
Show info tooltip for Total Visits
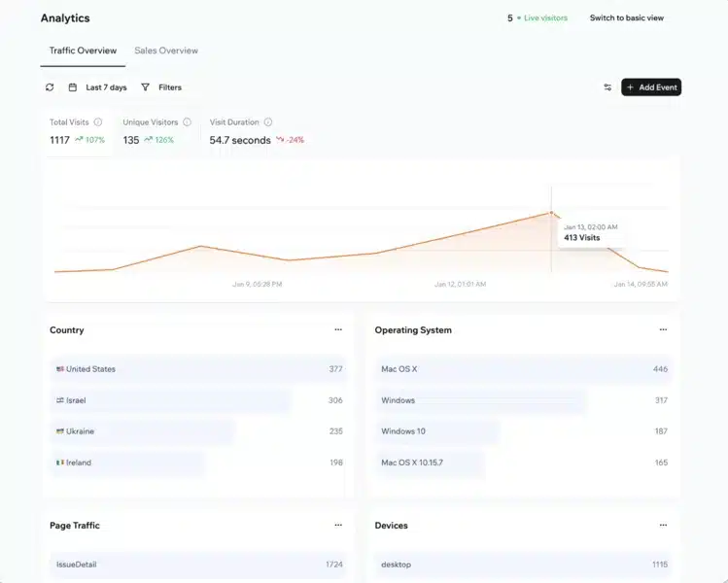tap(98, 122)
